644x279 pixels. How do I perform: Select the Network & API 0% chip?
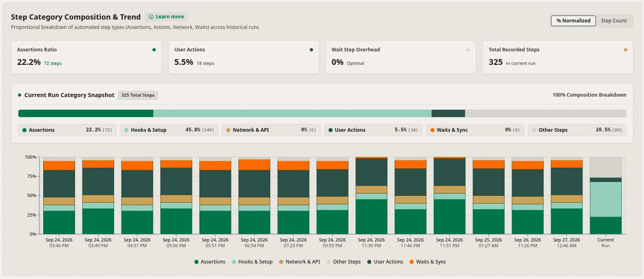point(271,130)
